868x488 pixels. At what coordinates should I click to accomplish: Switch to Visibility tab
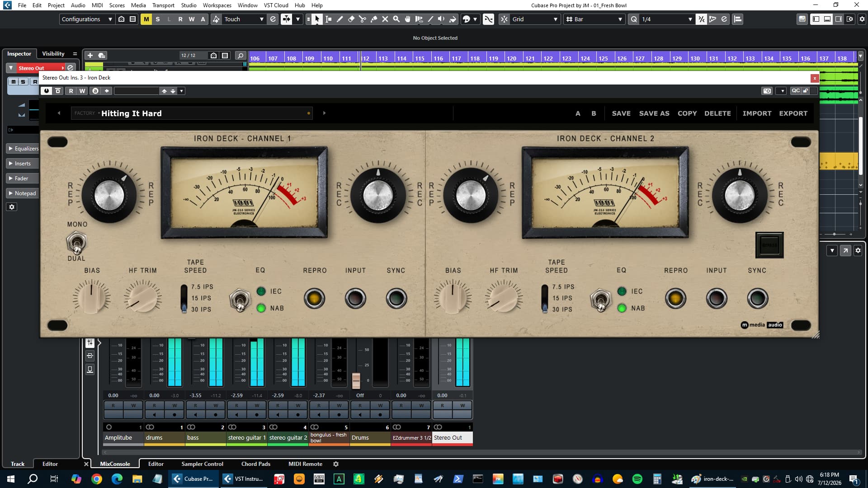53,54
